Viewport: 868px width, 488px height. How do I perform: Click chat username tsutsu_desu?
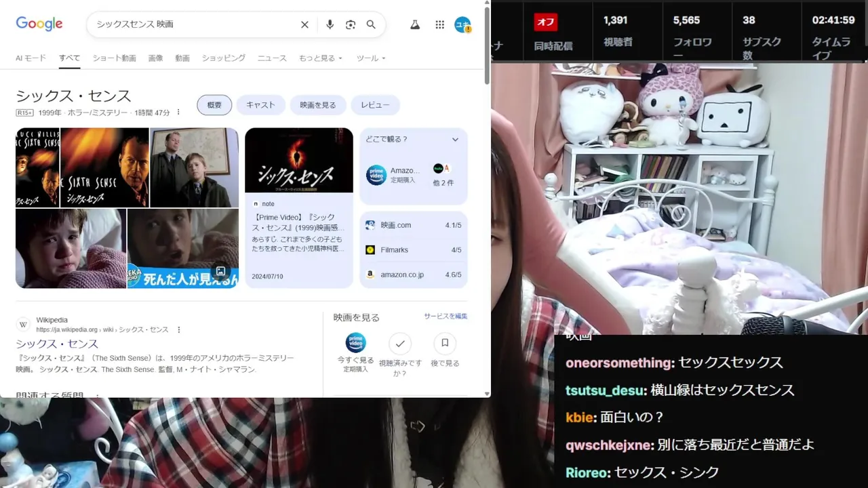[x=604, y=390]
